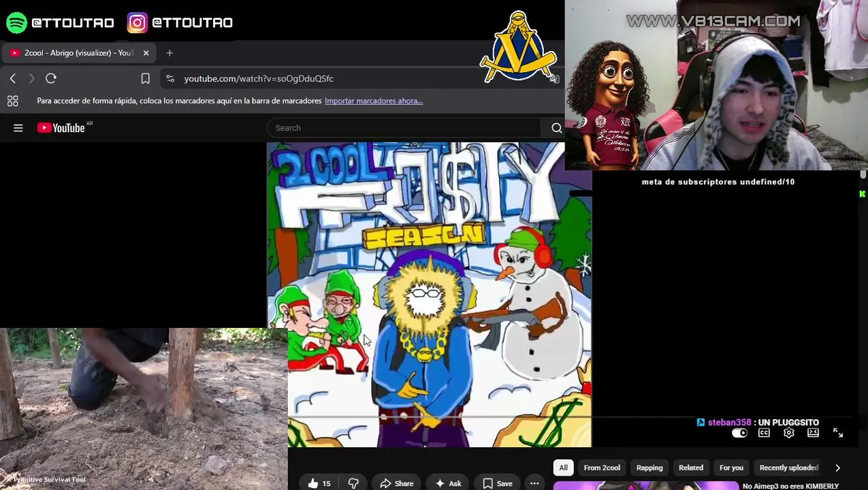Show more chips with right chevron
Screen dimensions: 868x490
pos(837,468)
